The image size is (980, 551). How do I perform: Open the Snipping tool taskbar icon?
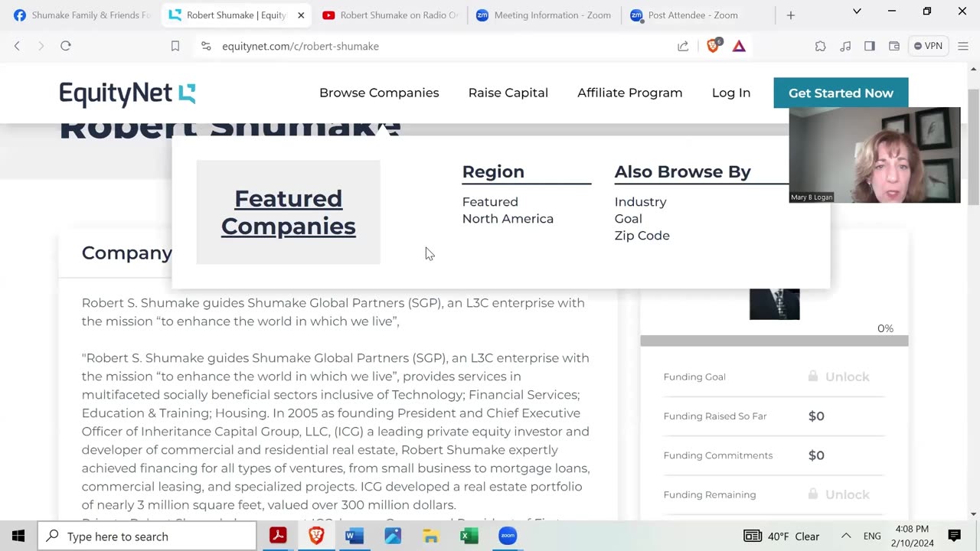pos(393,536)
